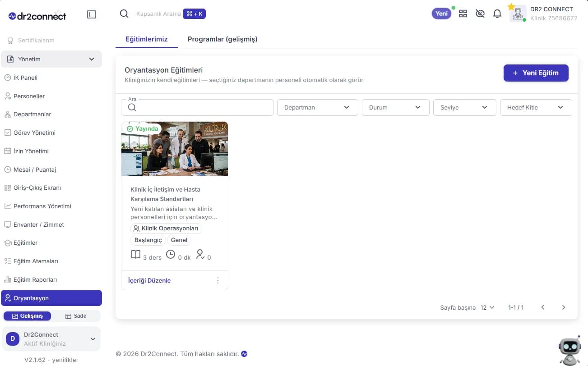Open the training card thumbnail image

pos(175,149)
